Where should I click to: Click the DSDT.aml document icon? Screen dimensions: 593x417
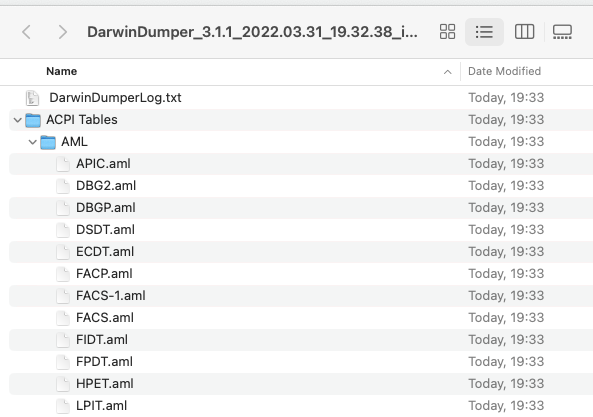(x=63, y=230)
